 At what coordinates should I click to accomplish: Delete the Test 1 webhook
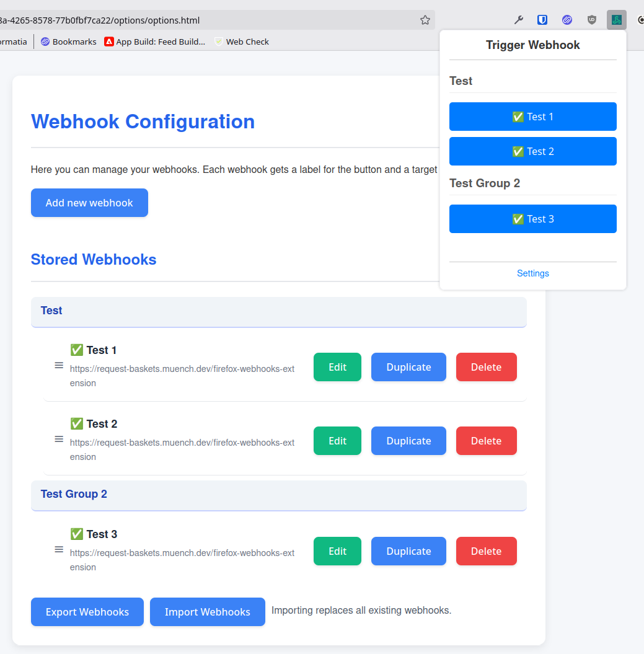pyautogui.click(x=487, y=367)
